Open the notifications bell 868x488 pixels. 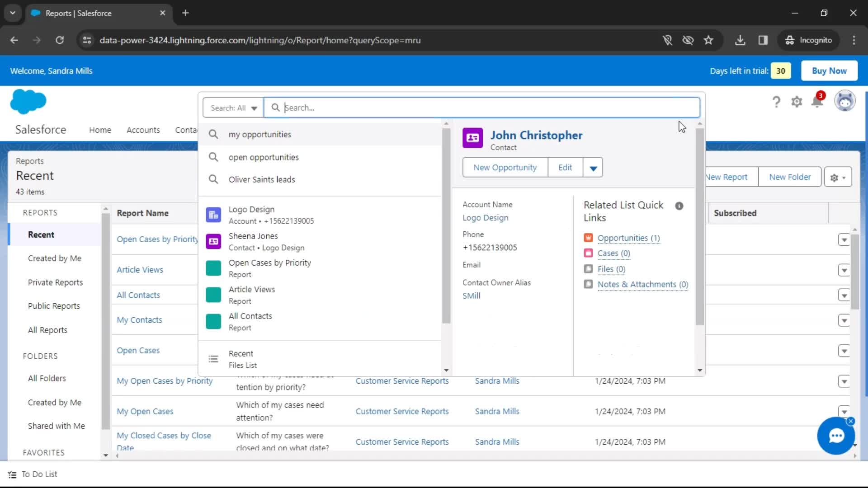point(817,101)
